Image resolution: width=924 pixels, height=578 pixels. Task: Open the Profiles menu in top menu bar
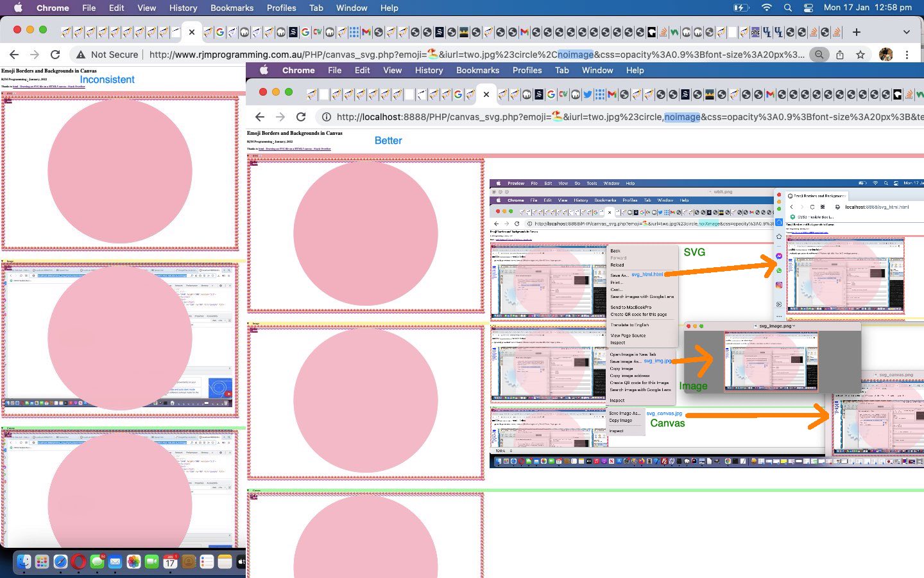pyautogui.click(x=281, y=8)
